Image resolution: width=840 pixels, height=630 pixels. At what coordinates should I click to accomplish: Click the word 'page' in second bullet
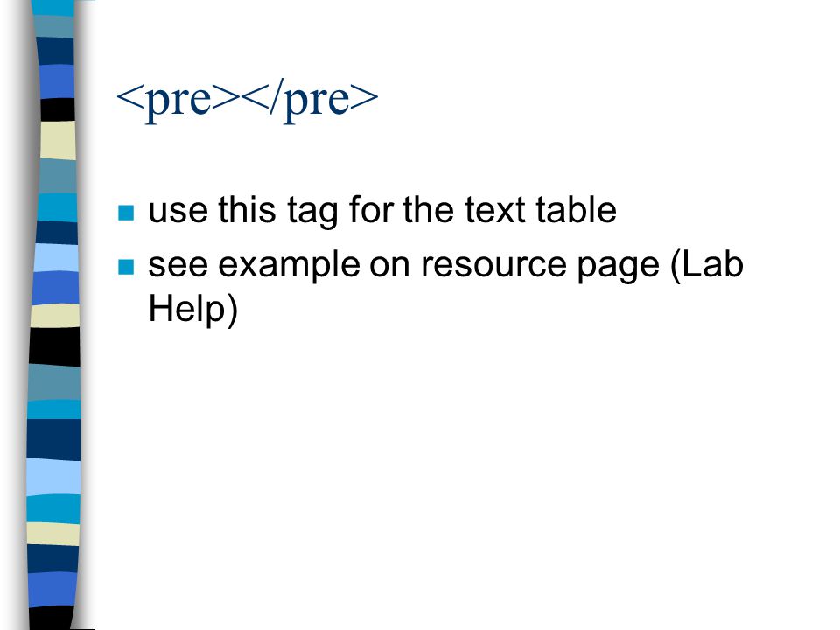tap(618, 268)
